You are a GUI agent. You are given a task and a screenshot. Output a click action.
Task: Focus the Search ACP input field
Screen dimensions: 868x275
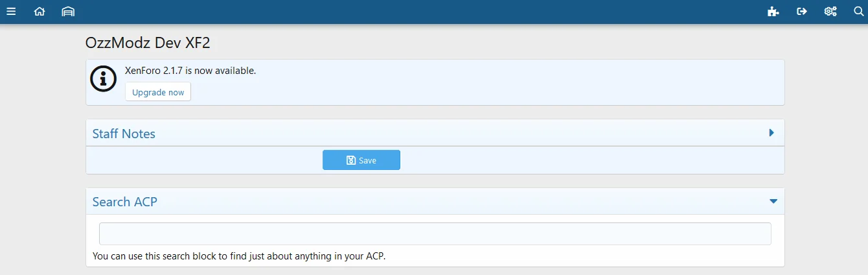(435, 233)
